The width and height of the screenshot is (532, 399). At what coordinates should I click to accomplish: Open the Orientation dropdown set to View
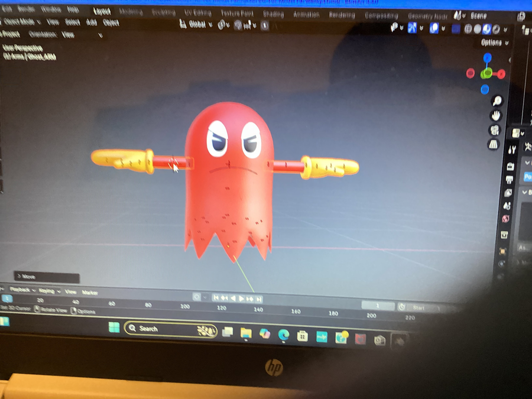pyautogui.click(x=82, y=35)
